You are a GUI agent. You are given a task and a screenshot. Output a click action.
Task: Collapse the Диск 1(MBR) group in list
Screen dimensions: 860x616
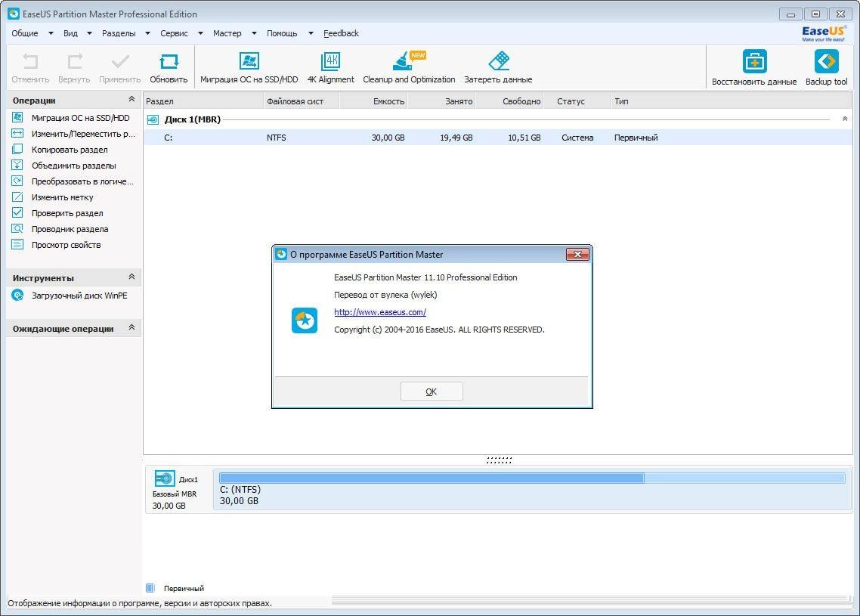pyautogui.click(x=845, y=119)
